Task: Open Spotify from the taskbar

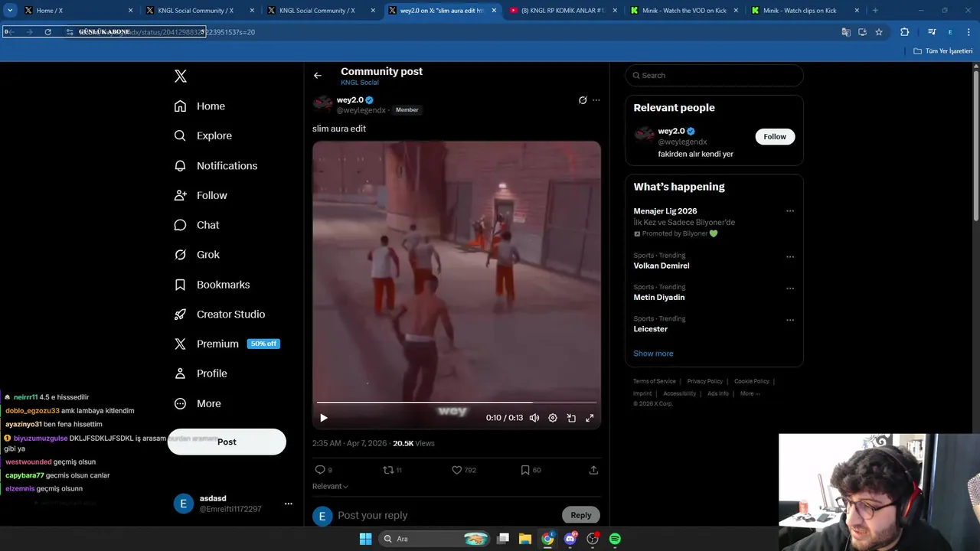Action: (x=615, y=539)
